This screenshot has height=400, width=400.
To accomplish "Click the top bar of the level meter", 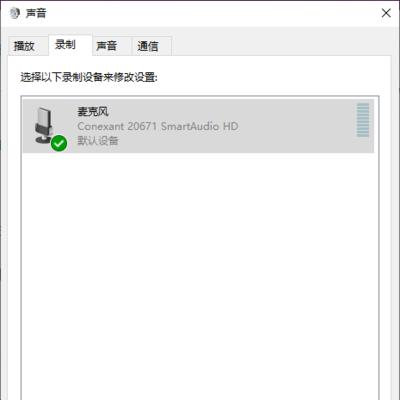I will pos(363,105).
